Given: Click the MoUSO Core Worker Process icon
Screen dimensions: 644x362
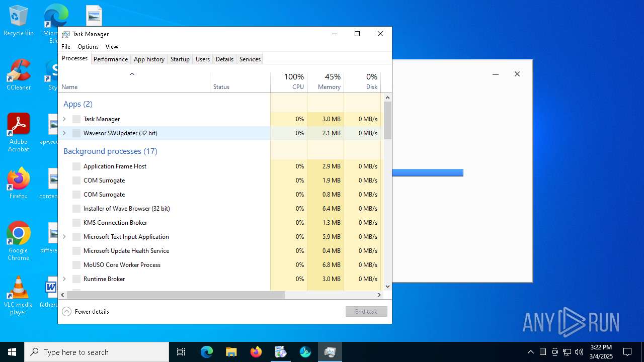Looking at the screenshot, I should point(76,265).
